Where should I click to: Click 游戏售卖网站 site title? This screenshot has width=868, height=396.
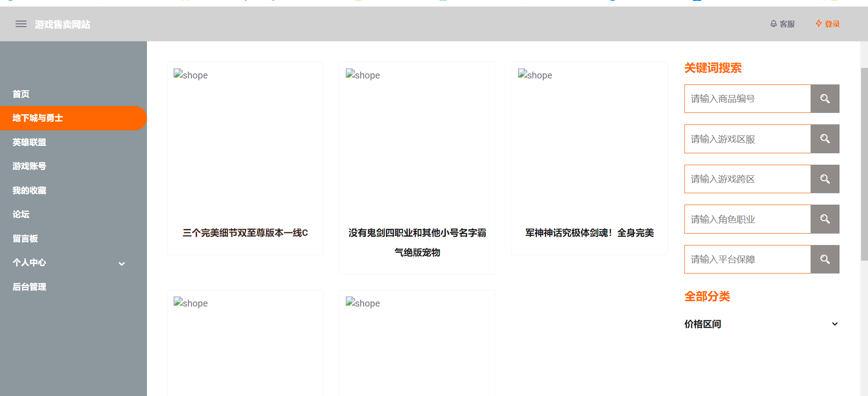pos(62,24)
